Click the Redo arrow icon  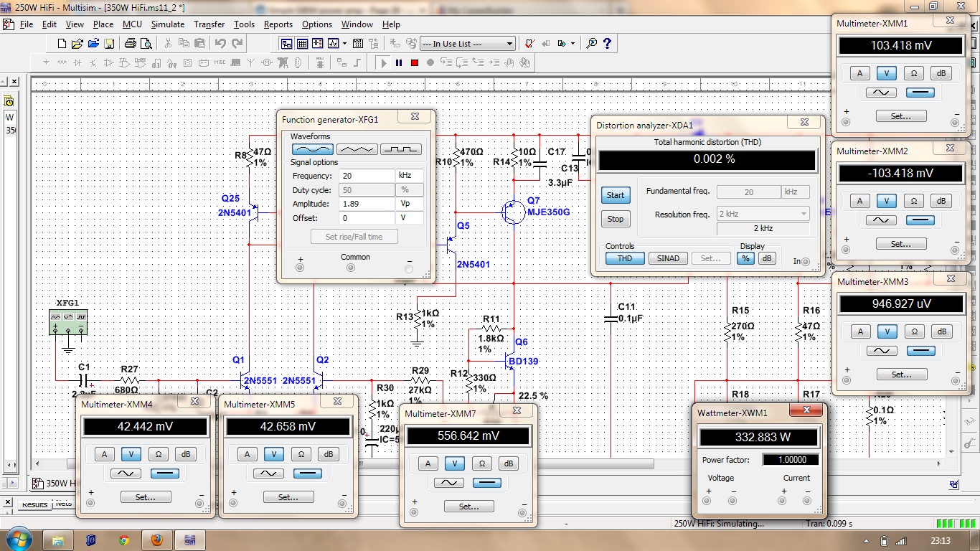[237, 44]
